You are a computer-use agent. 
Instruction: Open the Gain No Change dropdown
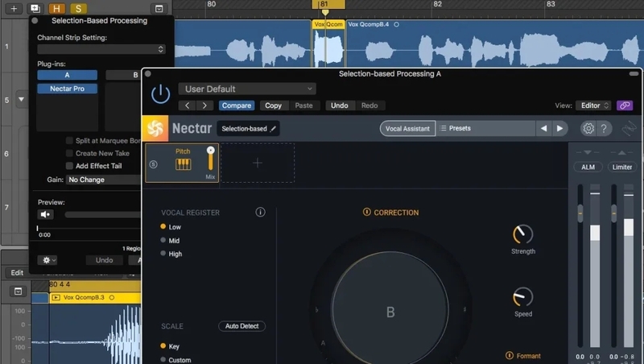click(104, 180)
